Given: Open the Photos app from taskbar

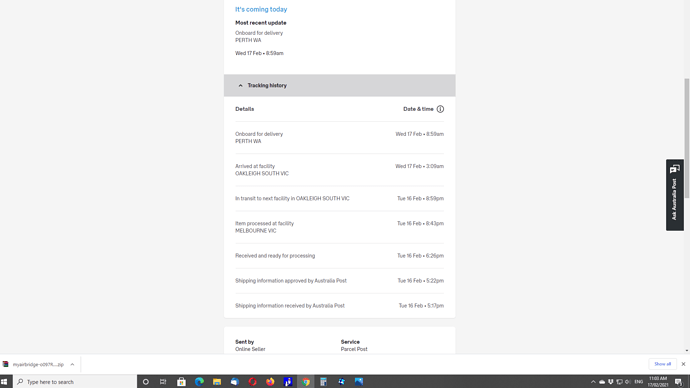Looking at the screenshot, I should 359,382.
